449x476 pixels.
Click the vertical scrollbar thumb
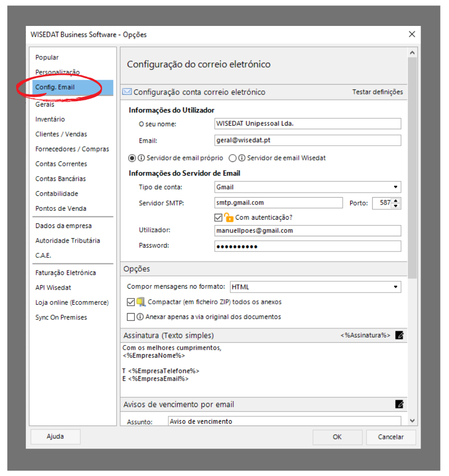click(412, 168)
